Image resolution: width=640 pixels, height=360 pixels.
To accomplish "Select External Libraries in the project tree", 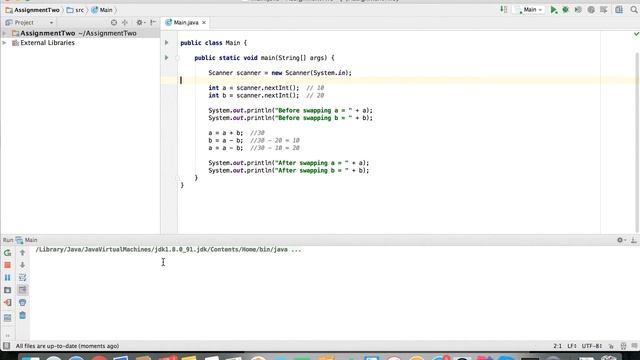I will point(47,42).
